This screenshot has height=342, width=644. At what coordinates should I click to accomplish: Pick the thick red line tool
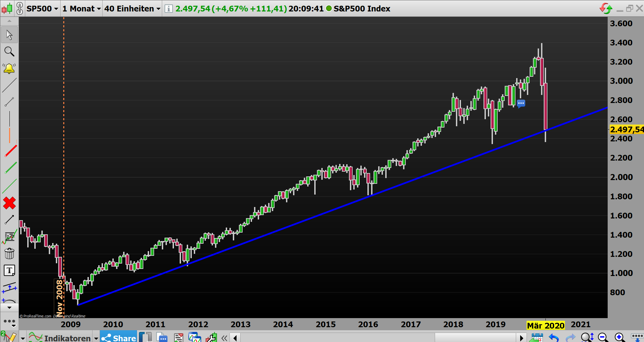coord(10,151)
